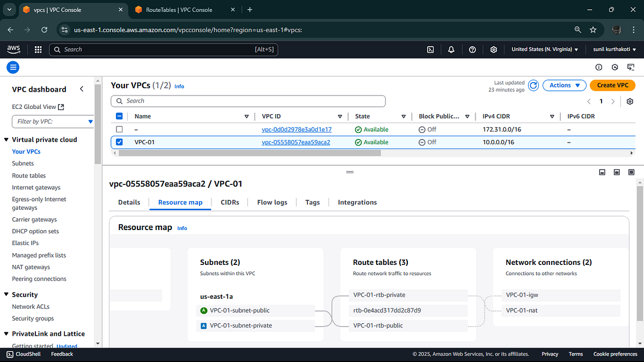Uncheck the VPC-01 row checkbox
The image size is (644, 362).
click(x=119, y=142)
